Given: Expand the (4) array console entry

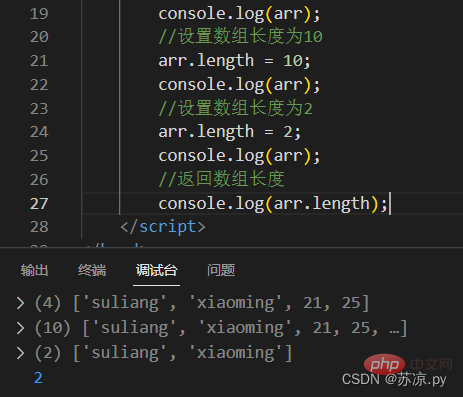Looking at the screenshot, I should (x=20, y=303).
